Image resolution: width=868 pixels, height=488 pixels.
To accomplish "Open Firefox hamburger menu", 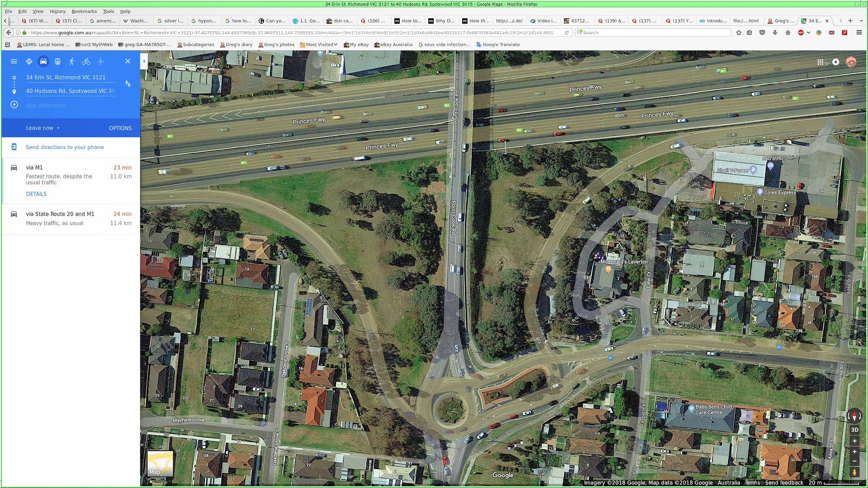I will point(859,33).
